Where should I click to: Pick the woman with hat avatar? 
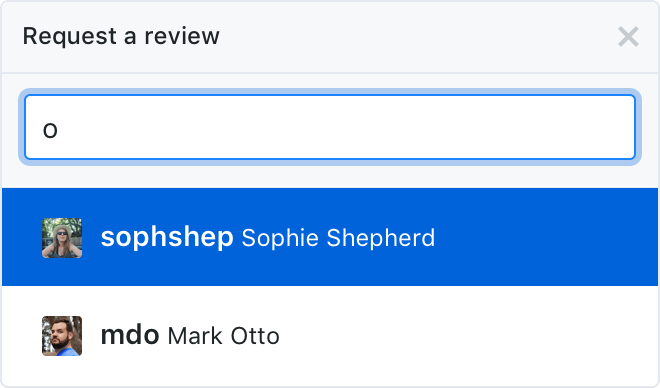62,238
